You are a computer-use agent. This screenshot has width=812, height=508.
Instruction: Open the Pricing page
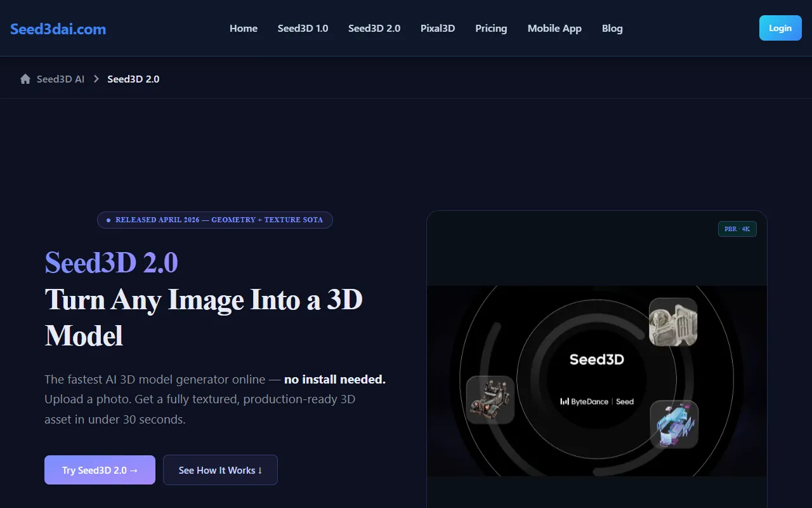coord(491,28)
